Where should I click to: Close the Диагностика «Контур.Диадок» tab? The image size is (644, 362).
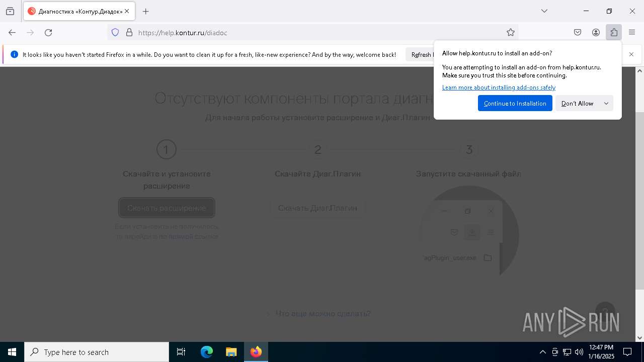pyautogui.click(x=127, y=11)
